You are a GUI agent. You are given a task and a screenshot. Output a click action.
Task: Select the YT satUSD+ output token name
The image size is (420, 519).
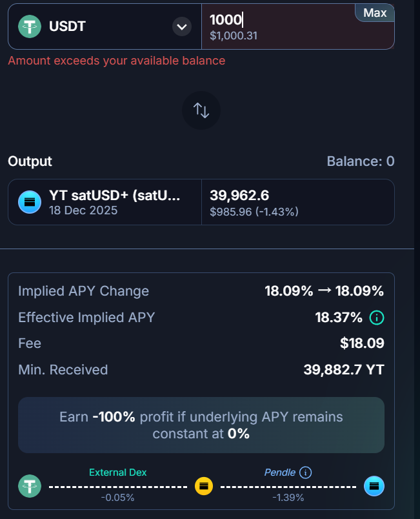pyautogui.click(x=115, y=195)
